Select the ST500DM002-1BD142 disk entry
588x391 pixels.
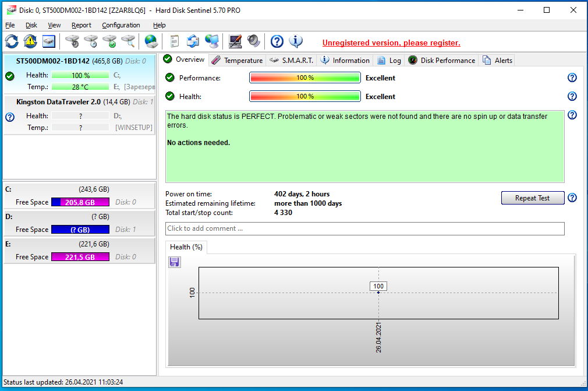[53, 61]
